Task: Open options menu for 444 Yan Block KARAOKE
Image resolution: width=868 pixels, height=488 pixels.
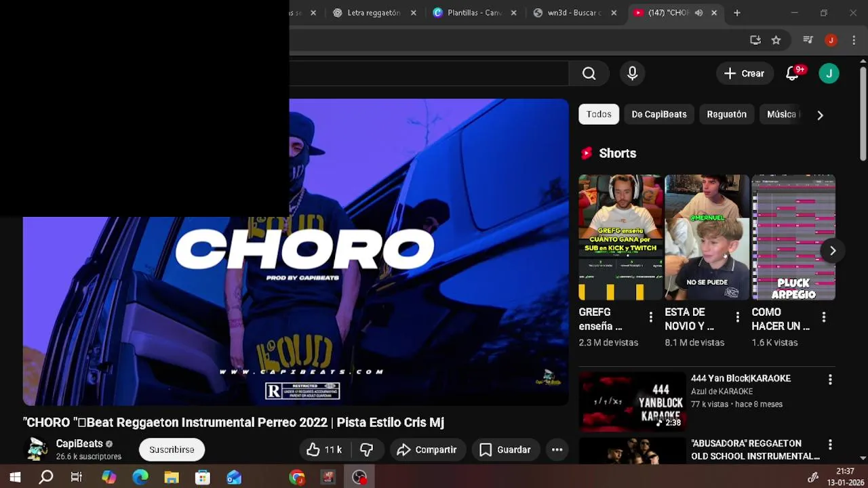Action: tap(830, 380)
